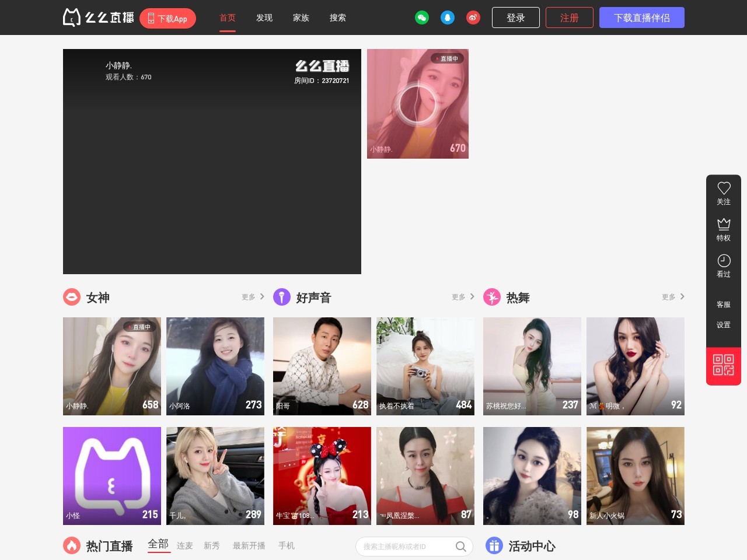Expand 更多 arrow for 好声音 section
Screen dimensions: 747x560
pos(472,296)
